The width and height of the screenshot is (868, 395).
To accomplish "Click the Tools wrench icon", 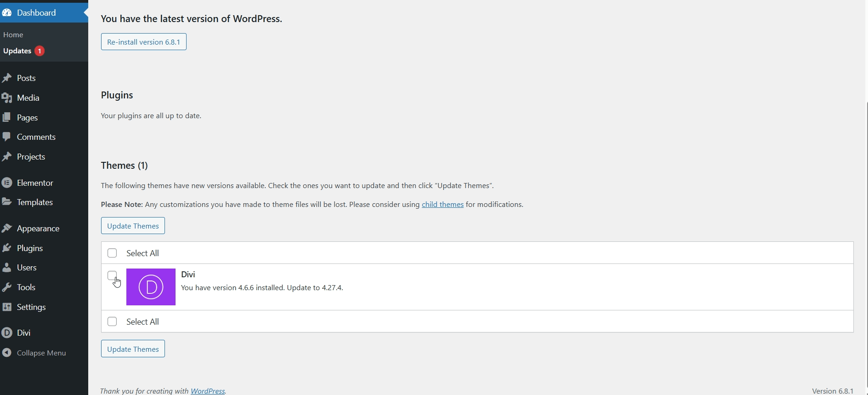I will [x=6, y=287].
